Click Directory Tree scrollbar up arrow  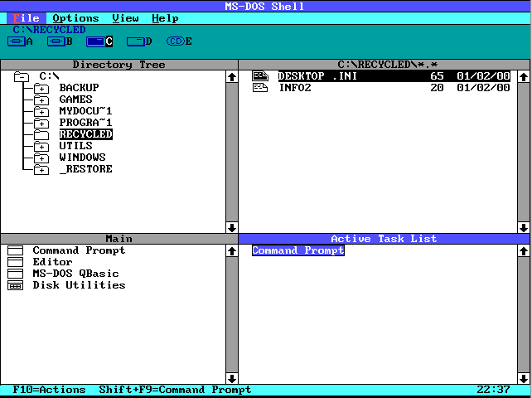pyautogui.click(x=232, y=77)
